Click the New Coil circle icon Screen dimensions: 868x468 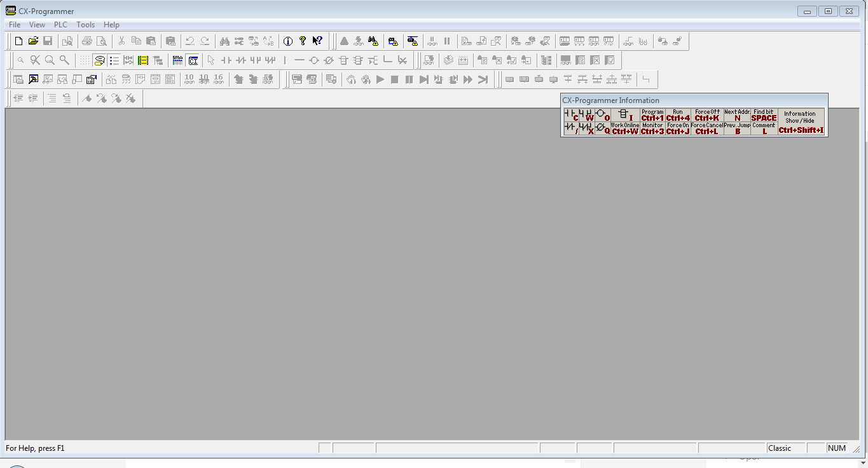[313, 60]
